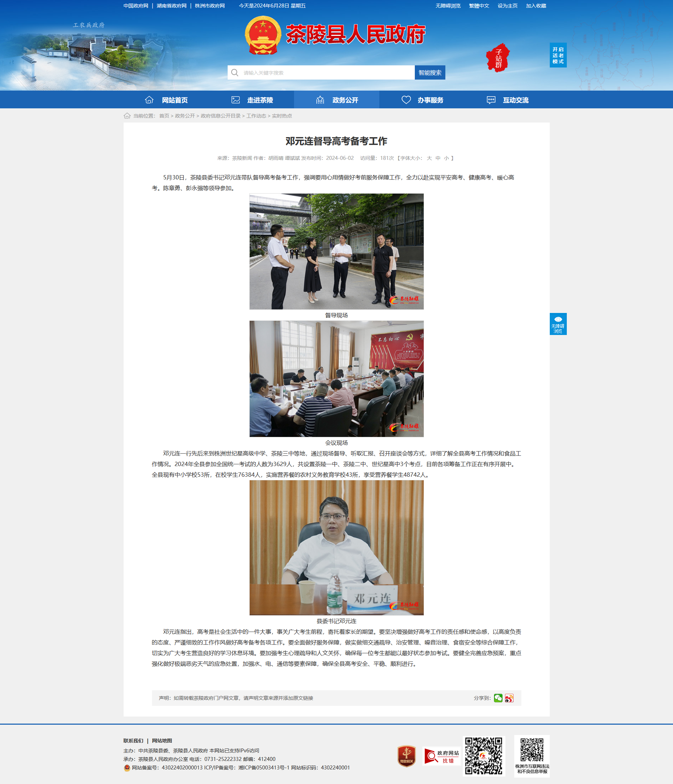Switch to 繁體中文
The image size is (673, 784).
(x=479, y=6)
